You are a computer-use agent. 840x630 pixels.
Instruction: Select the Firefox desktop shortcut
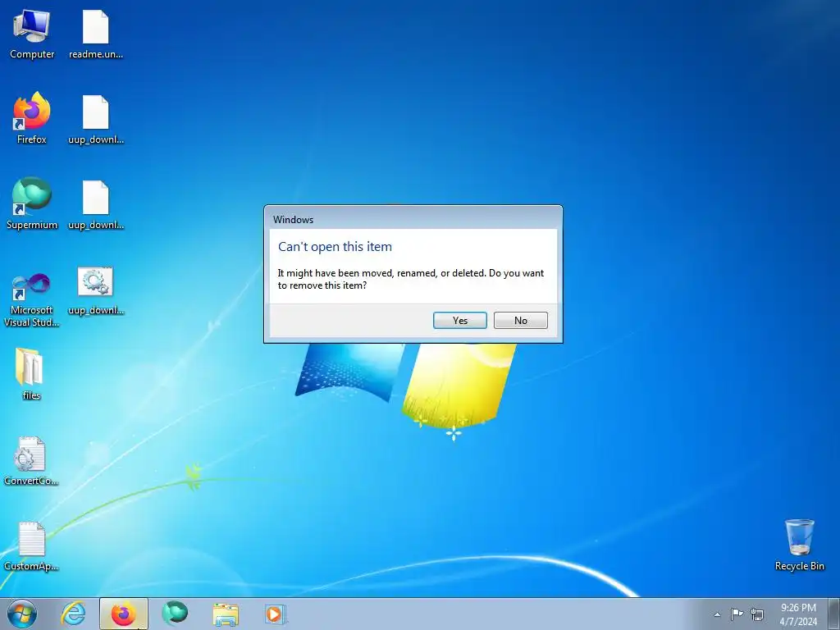click(32, 119)
